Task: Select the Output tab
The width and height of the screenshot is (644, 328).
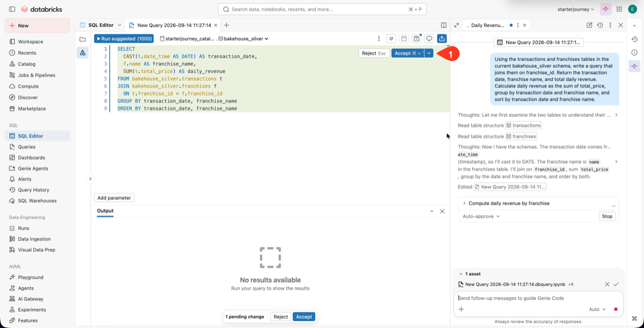Action: pos(105,211)
